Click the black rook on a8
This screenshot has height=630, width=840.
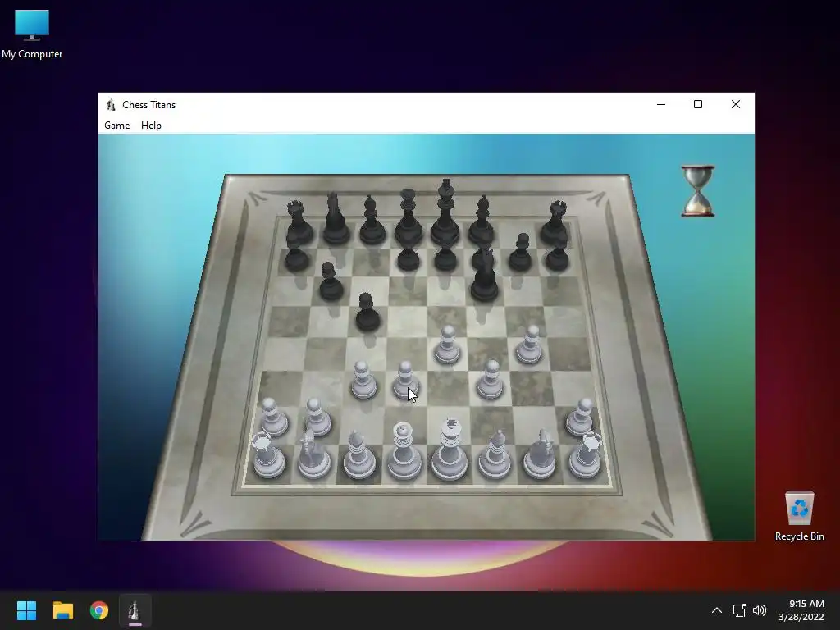299,222
